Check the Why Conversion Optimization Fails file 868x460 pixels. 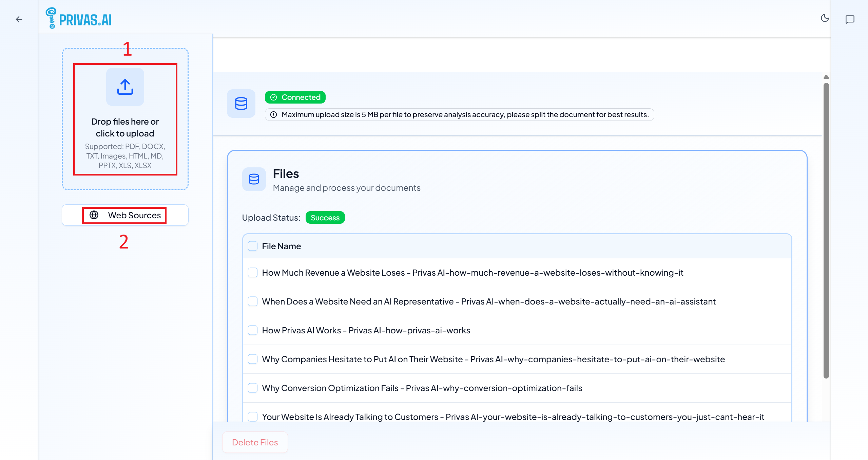pos(253,388)
